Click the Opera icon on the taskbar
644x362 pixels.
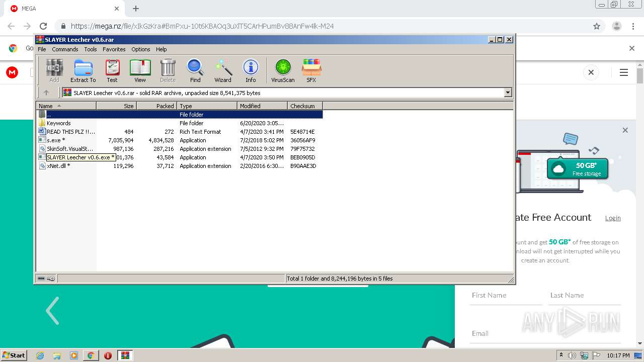[108, 355]
